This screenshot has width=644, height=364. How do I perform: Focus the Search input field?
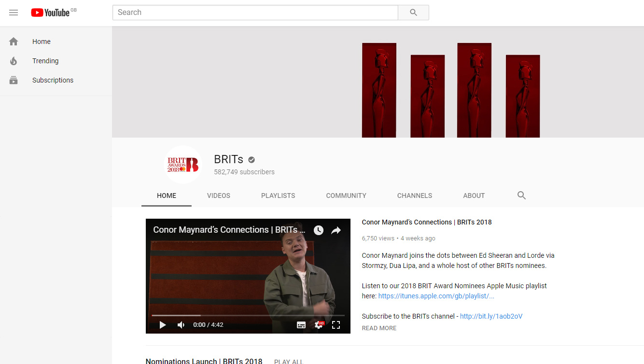[x=255, y=13]
